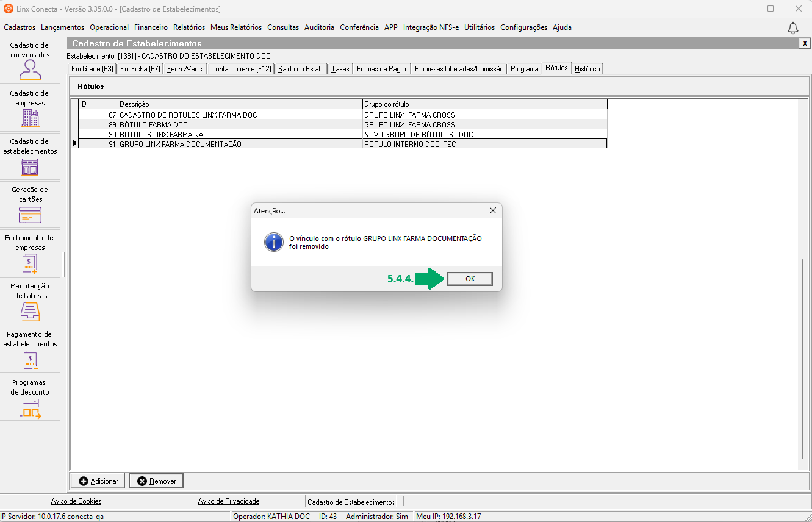
Task: Click the ID column header
Action: [x=98, y=104]
